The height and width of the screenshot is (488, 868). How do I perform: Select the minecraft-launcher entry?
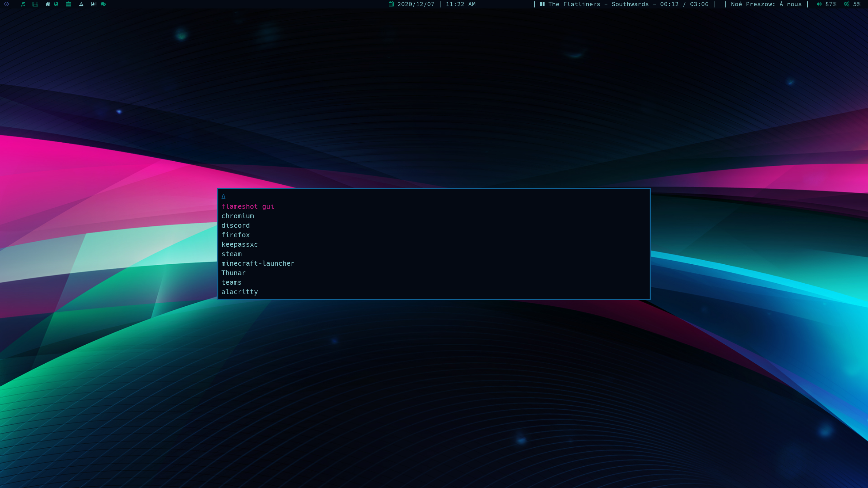(x=258, y=263)
